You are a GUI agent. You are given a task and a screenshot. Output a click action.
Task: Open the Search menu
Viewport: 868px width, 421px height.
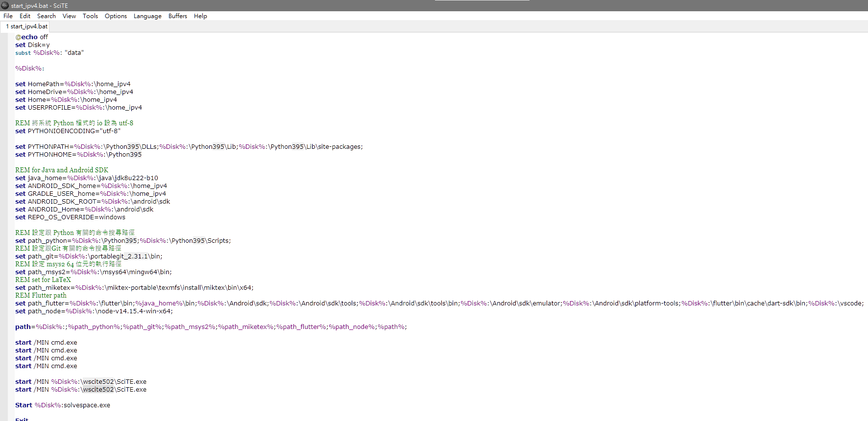(x=47, y=16)
